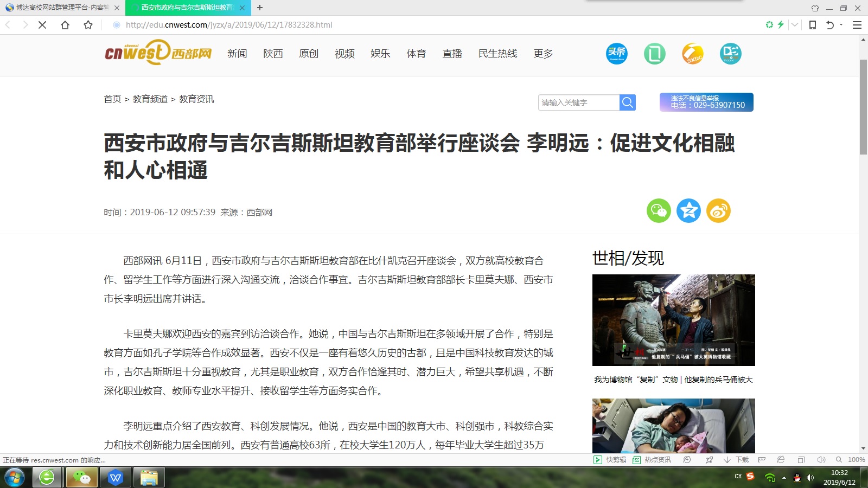The height and width of the screenshot is (488, 868).
Task: Open dropdown arrow next to the undo-close button
Action: pos(841,25)
